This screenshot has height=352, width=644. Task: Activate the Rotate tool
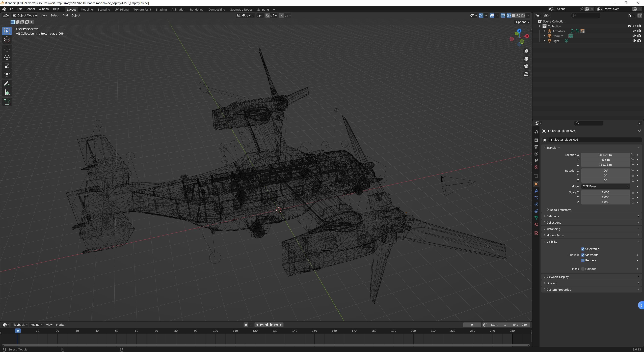pyautogui.click(x=7, y=57)
